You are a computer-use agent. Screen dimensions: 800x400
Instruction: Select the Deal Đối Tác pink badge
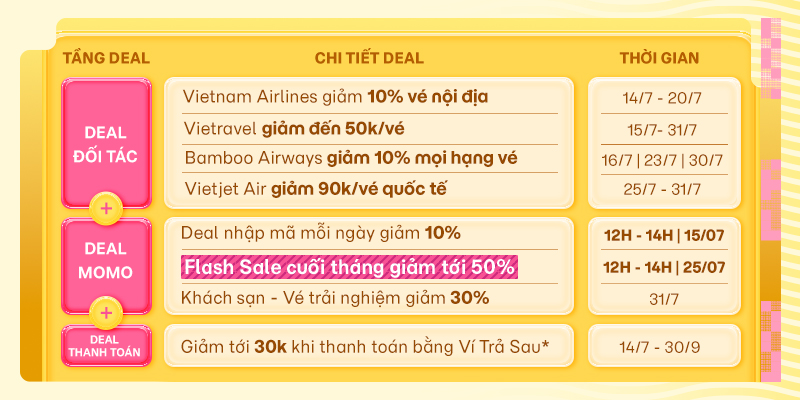coord(106,144)
